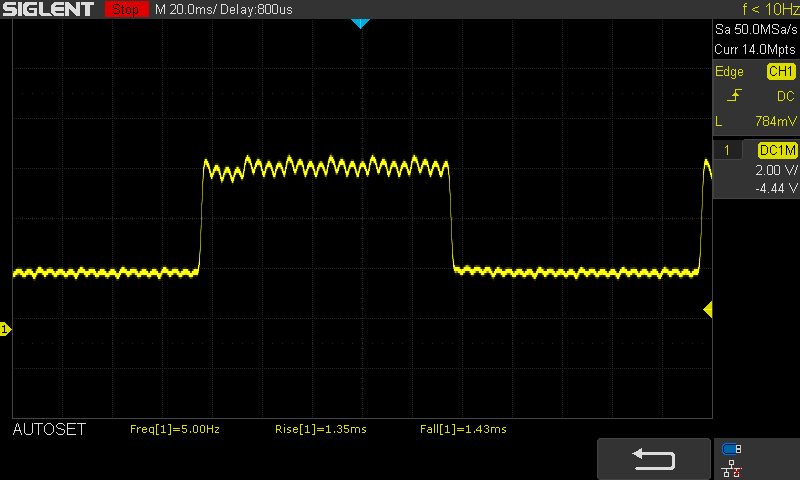Select the M 20.0ms timebase readout
The height and width of the screenshot is (480, 800).
pos(185,9)
